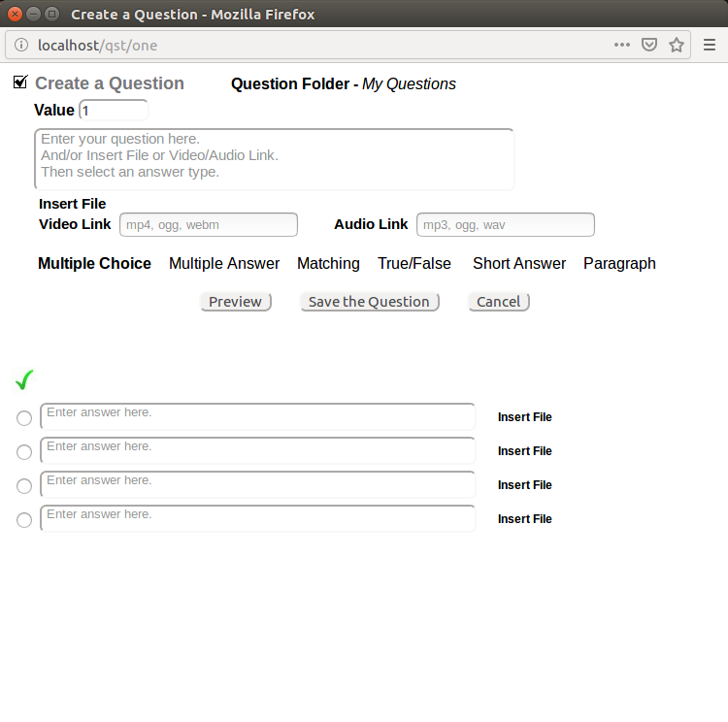Focus the Video Link input field
Viewport: 728px width, 722px height.
point(208,225)
